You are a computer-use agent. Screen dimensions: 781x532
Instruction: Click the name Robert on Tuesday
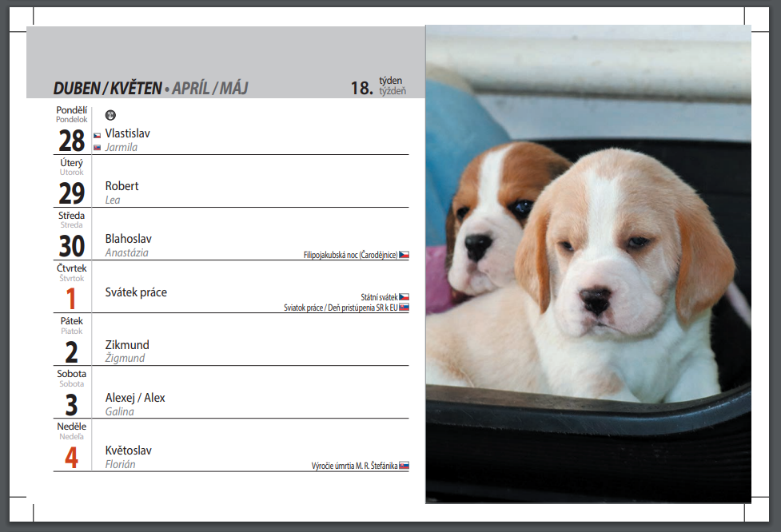122,186
